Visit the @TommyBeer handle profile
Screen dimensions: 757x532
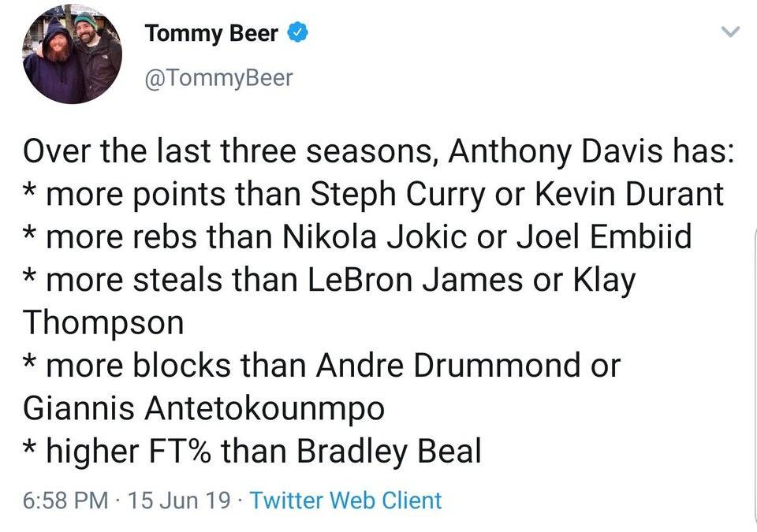218,77
